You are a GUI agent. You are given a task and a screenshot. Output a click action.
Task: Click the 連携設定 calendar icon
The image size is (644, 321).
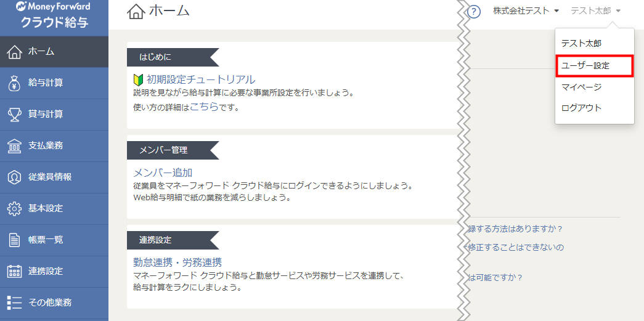14,271
